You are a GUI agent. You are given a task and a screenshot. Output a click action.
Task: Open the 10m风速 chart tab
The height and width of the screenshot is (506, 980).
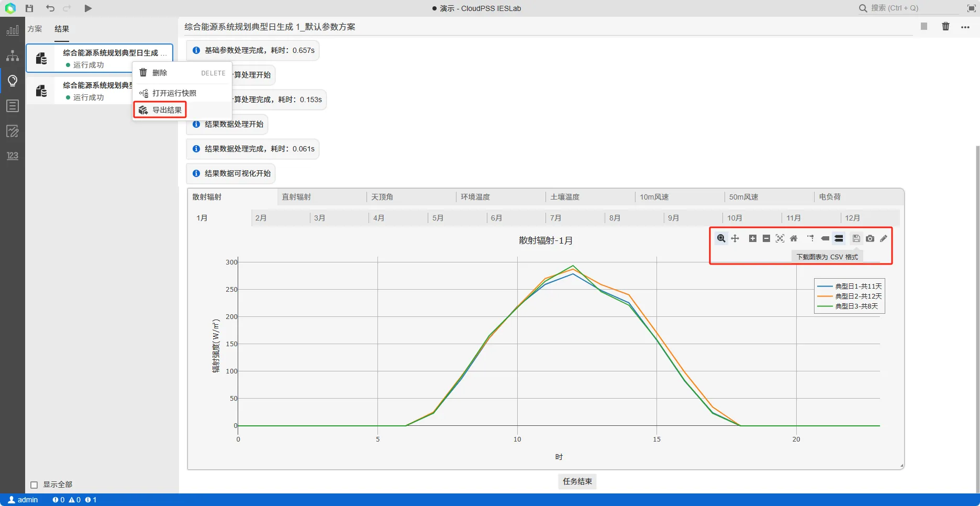click(680, 197)
